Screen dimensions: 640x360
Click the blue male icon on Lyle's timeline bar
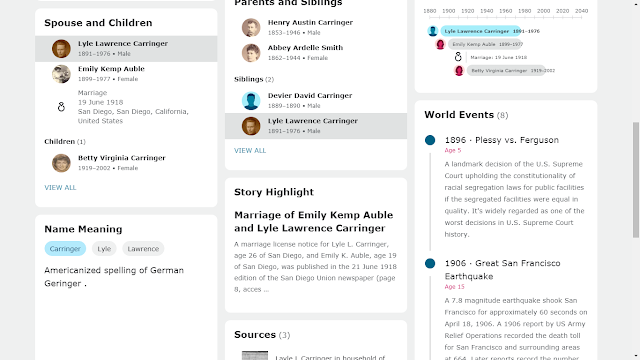pos(433,31)
